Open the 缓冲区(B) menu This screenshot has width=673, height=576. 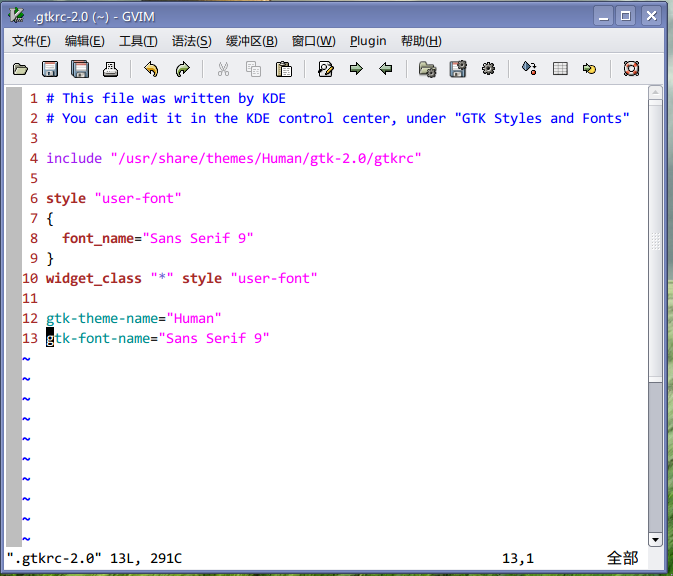[x=252, y=41]
